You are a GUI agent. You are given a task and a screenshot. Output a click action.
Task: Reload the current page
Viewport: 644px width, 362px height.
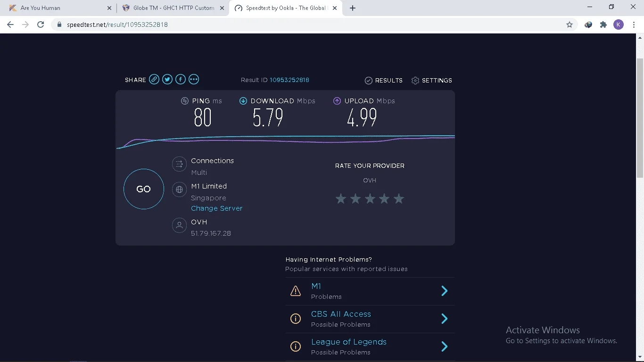tap(41, 25)
